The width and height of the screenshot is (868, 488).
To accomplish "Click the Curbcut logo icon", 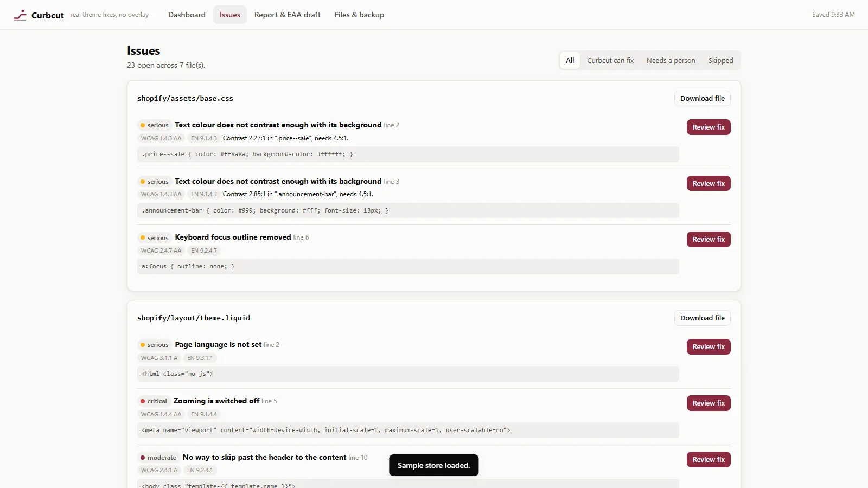I will click(x=20, y=15).
